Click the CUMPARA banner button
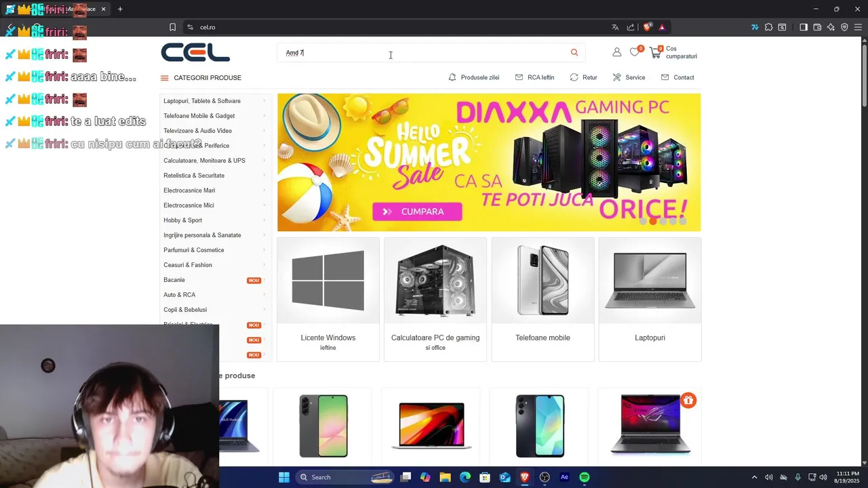This screenshot has width=868, height=488. click(417, 211)
